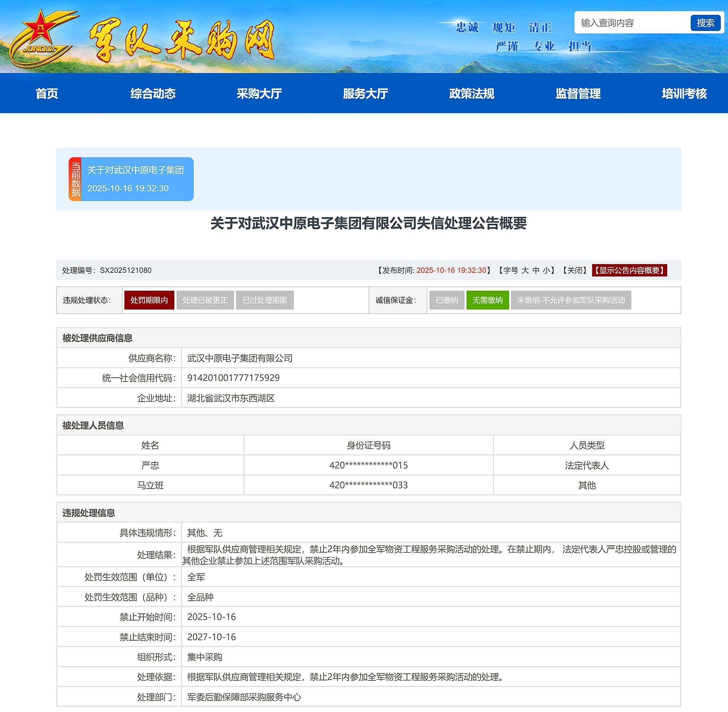Select the 处理已被更正 status option
The height and width of the screenshot is (712, 728).
pyautogui.click(x=206, y=300)
